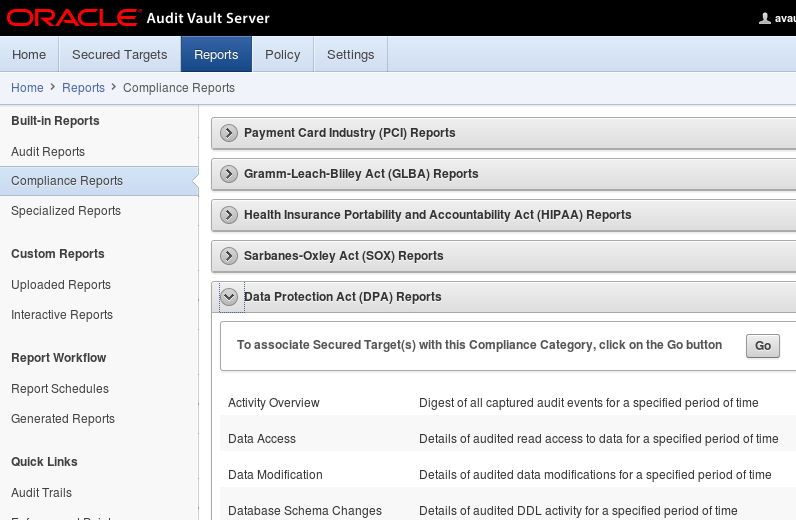Expand the HIPAA Reports section arrow
Viewport: 796px width, 520px height.
[229, 215]
